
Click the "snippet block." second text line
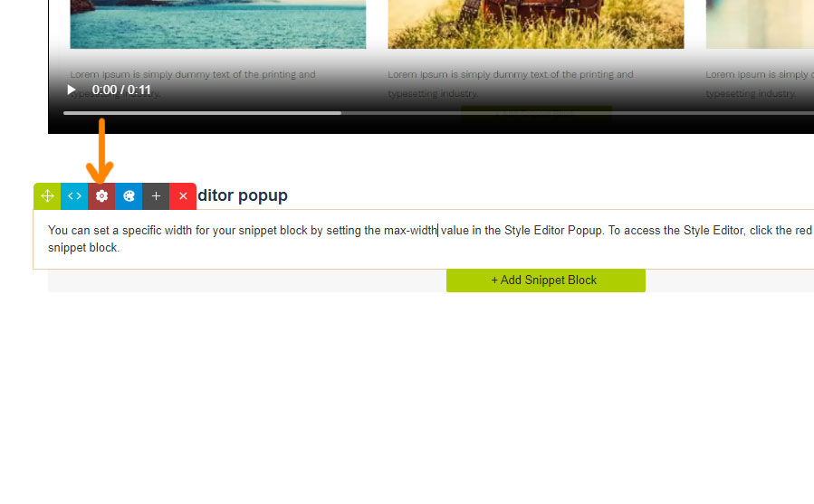tap(83, 248)
